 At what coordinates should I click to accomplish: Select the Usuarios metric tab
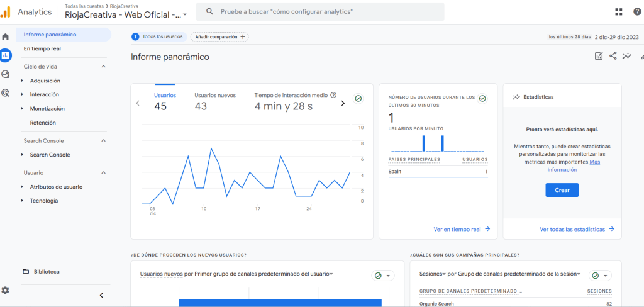tap(165, 101)
